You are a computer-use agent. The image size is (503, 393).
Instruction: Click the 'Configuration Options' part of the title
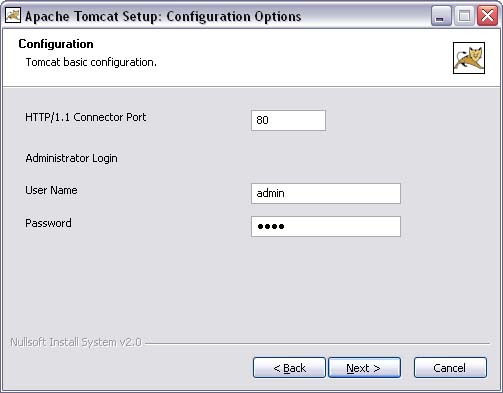pos(234,16)
